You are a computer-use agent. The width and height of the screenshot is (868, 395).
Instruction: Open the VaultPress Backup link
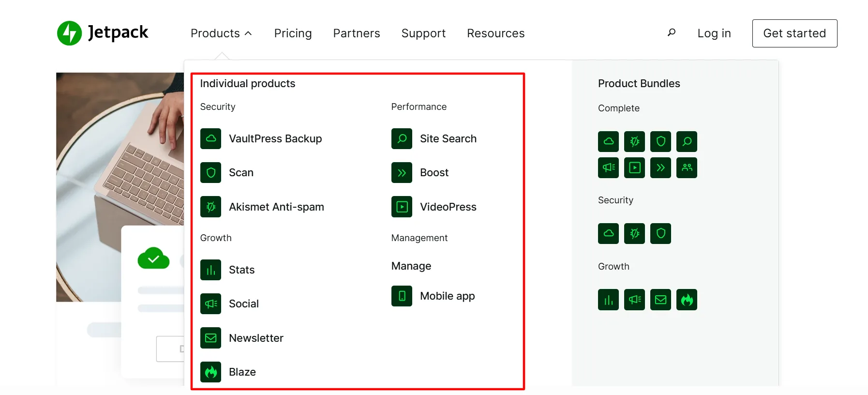tap(275, 139)
